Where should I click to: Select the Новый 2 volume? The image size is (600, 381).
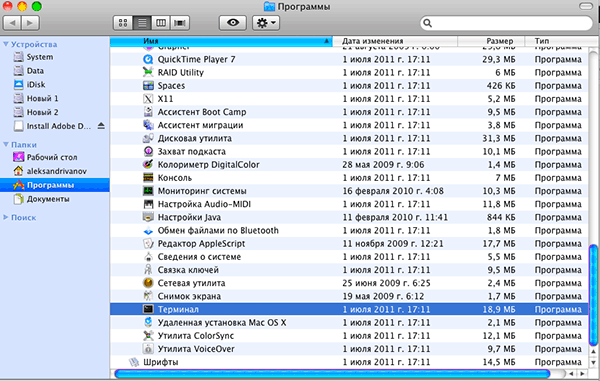[36, 112]
